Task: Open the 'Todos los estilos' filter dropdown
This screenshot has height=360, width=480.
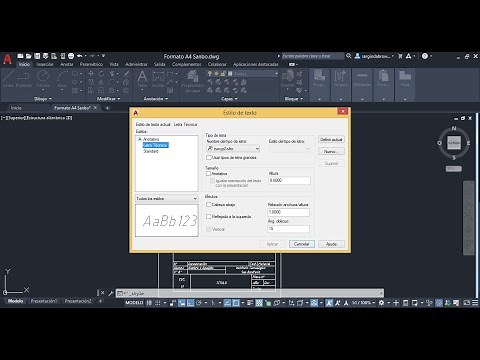Action: (x=167, y=198)
